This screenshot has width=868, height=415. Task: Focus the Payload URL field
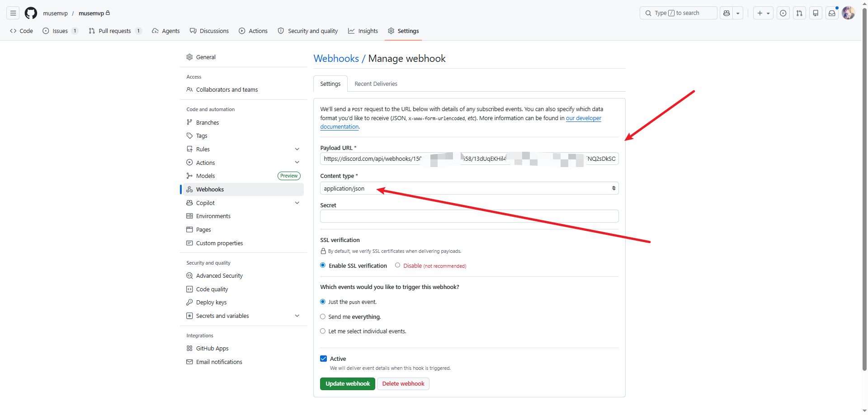[x=469, y=159]
